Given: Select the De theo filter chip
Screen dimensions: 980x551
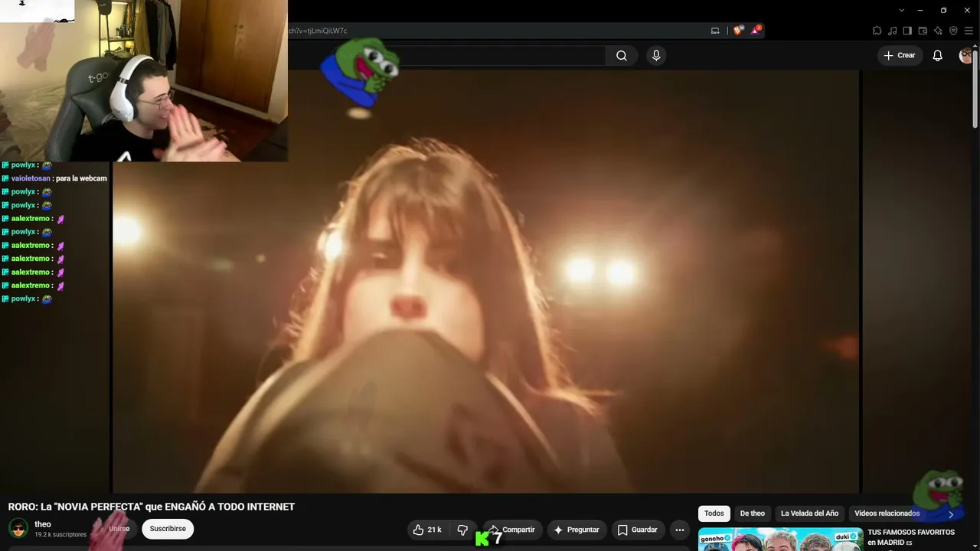Looking at the screenshot, I should point(753,514).
